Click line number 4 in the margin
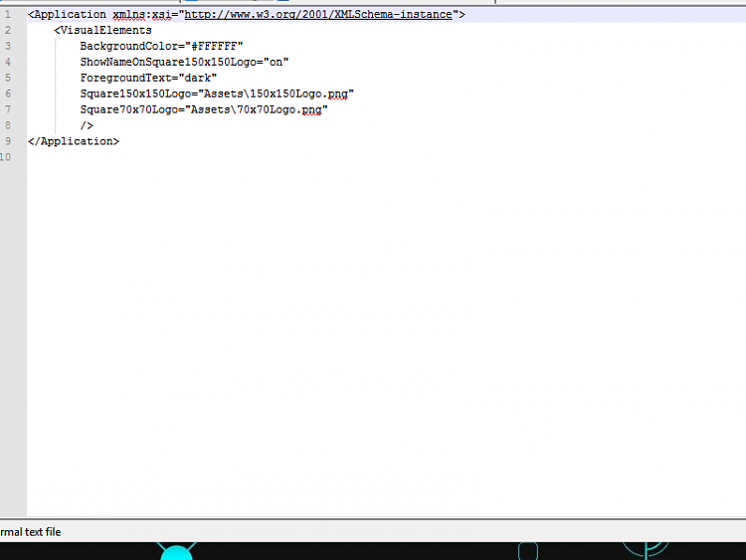 click(x=8, y=62)
